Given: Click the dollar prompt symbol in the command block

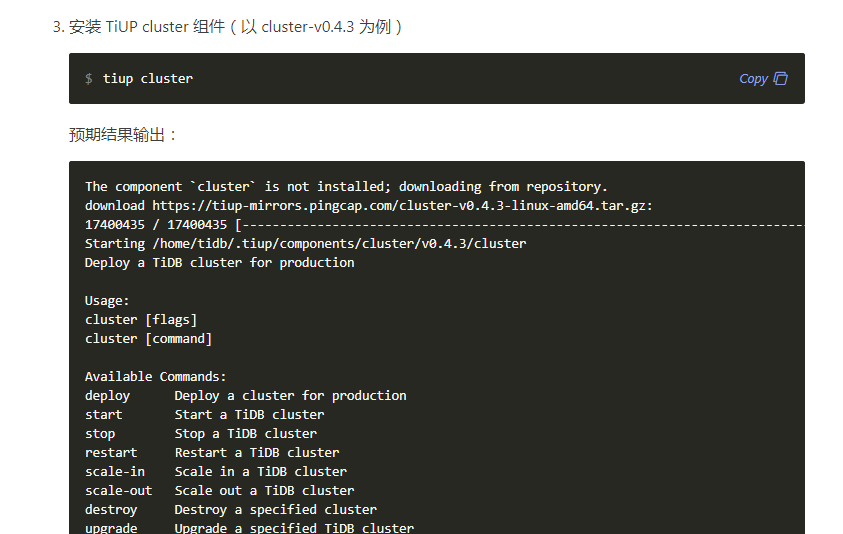Looking at the screenshot, I should [89, 78].
